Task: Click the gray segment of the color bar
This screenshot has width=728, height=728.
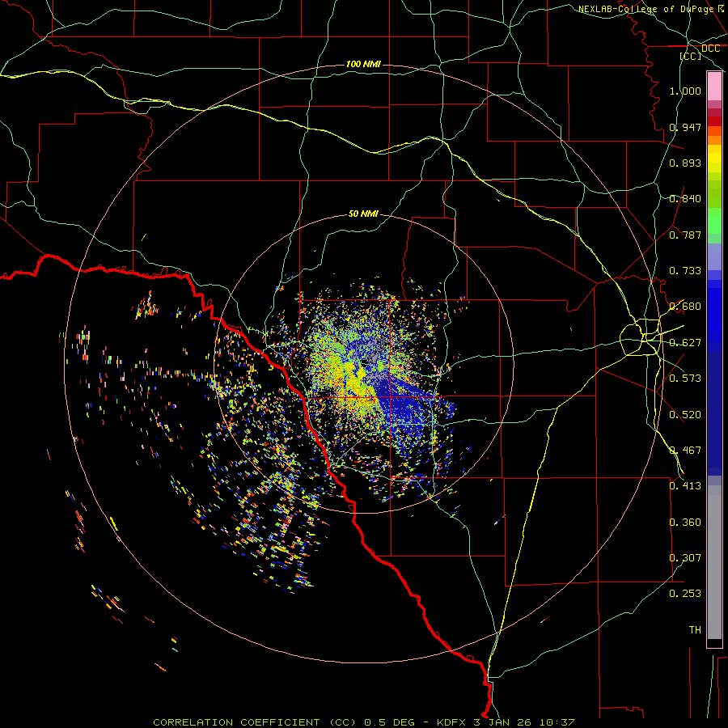Action: (714, 562)
